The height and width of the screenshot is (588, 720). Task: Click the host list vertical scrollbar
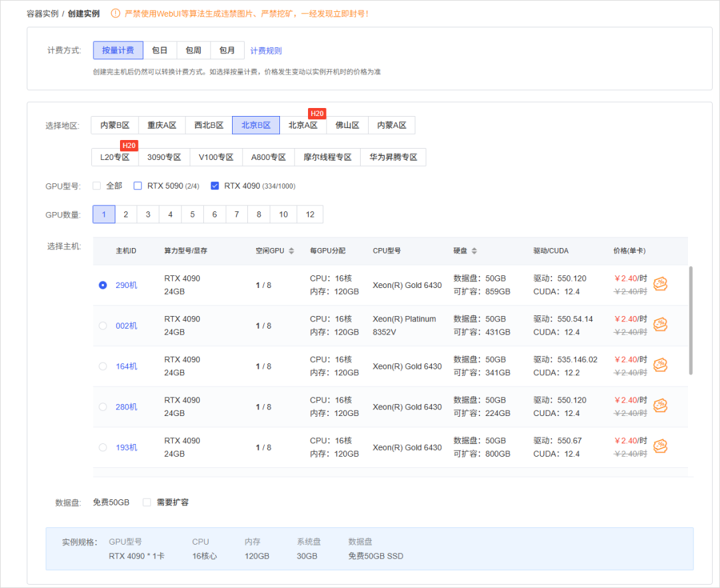[x=691, y=321]
